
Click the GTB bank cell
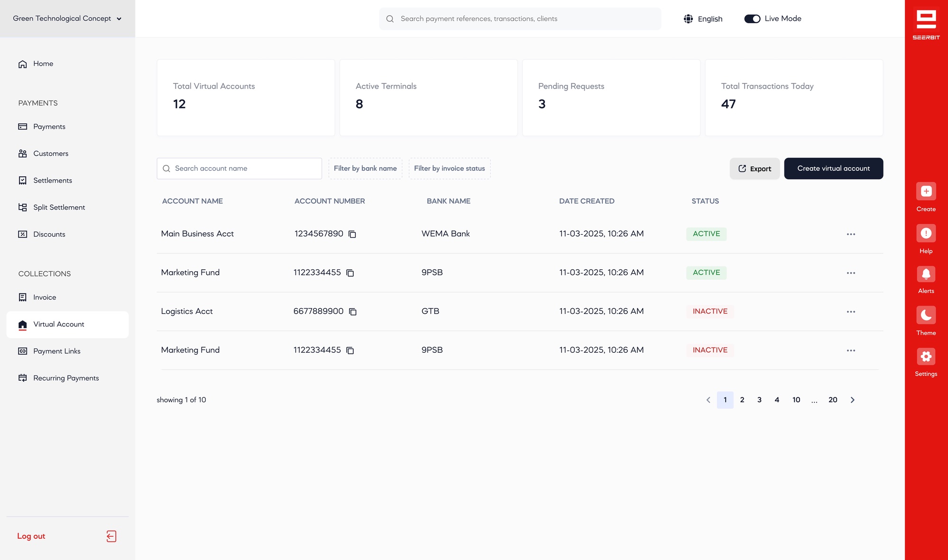click(430, 312)
